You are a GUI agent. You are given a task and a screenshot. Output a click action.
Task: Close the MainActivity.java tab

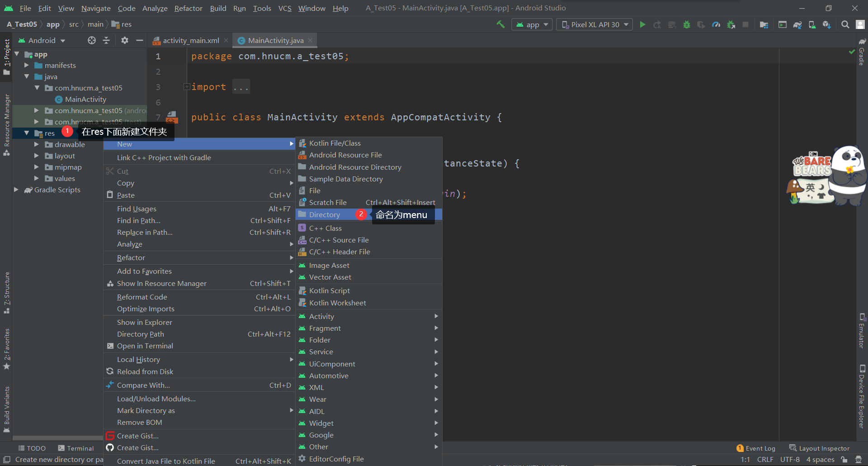click(x=310, y=40)
